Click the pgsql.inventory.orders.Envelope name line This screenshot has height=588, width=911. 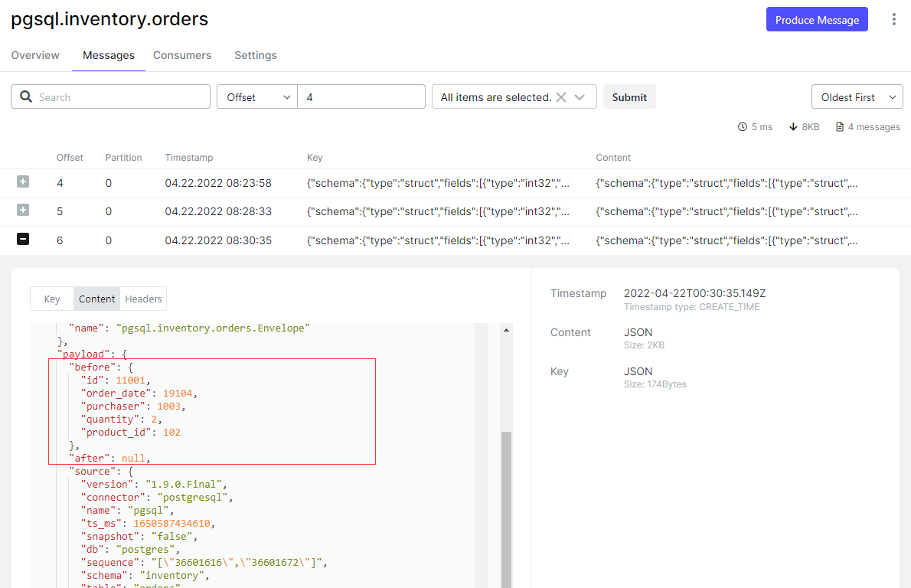coord(189,328)
